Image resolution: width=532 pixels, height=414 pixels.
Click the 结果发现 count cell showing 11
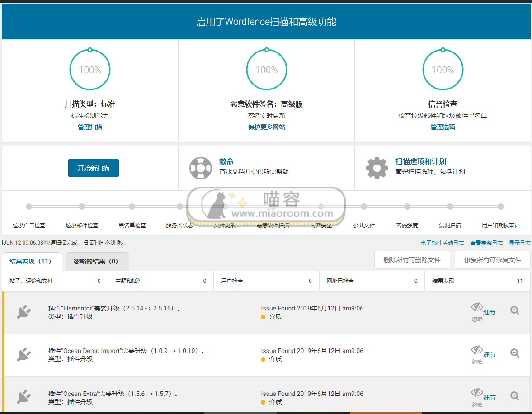pos(477,281)
